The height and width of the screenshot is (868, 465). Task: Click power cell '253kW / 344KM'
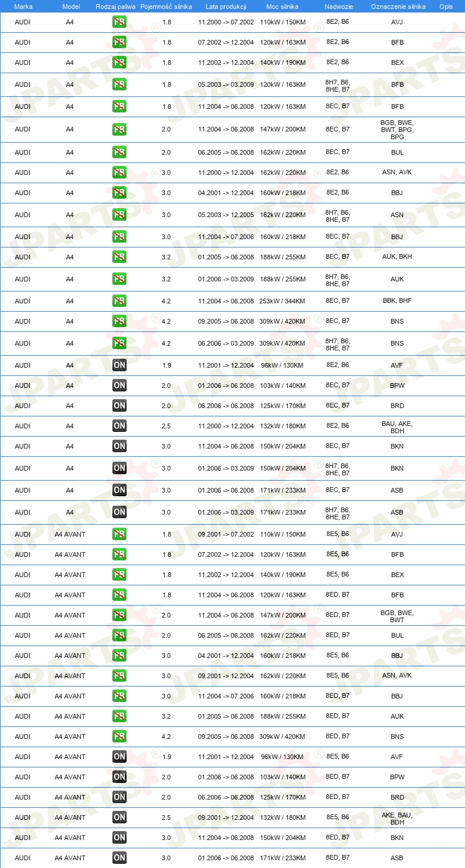pyautogui.click(x=282, y=301)
